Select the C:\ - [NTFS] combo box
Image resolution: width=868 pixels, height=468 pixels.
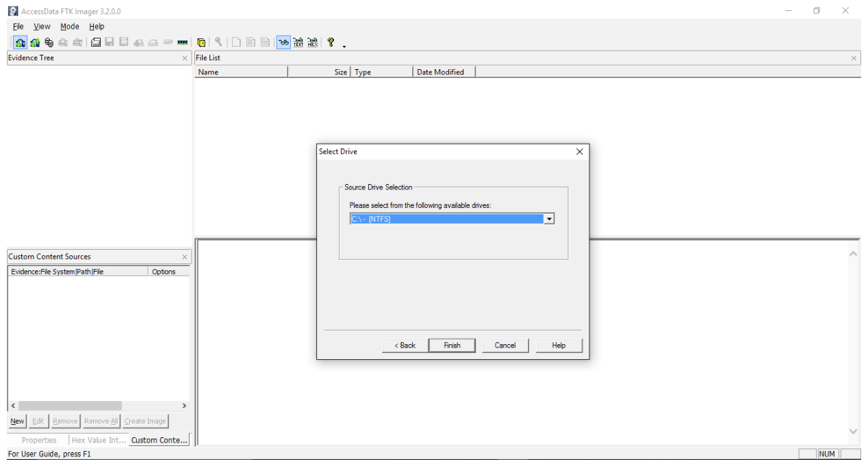click(x=452, y=219)
